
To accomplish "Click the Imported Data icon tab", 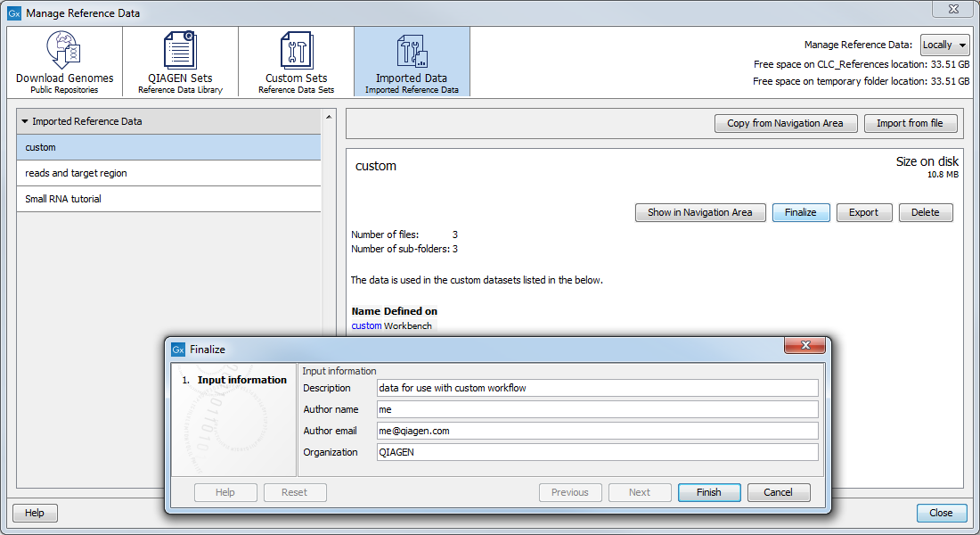I will tap(412, 52).
